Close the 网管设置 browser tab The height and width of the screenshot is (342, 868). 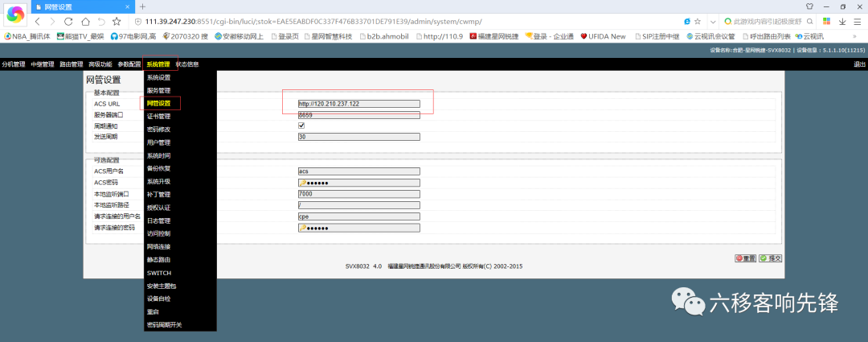(x=127, y=7)
